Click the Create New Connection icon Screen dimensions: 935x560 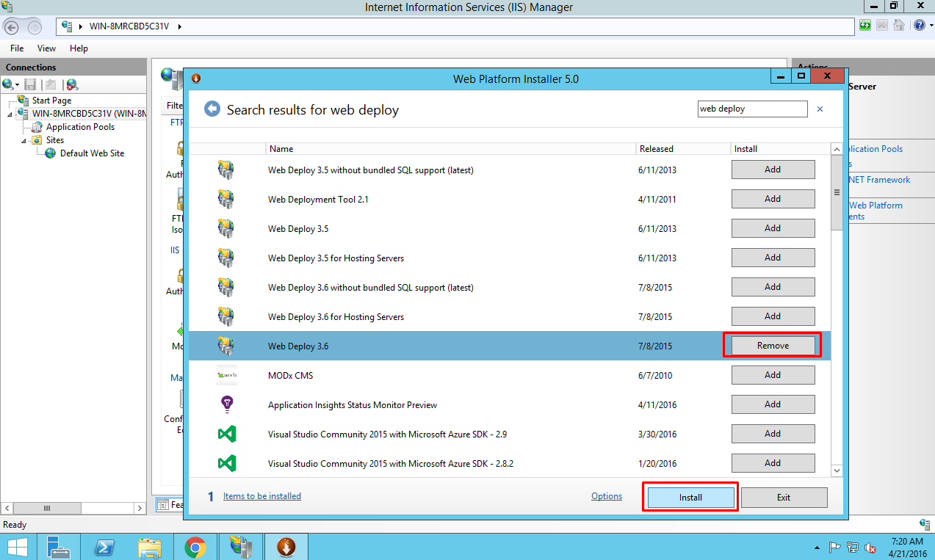pyautogui.click(x=9, y=84)
